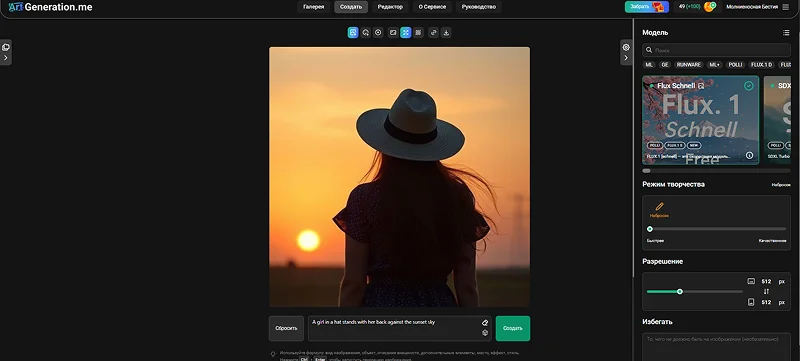Click the height value 512 next to portrait icon

pos(766,302)
